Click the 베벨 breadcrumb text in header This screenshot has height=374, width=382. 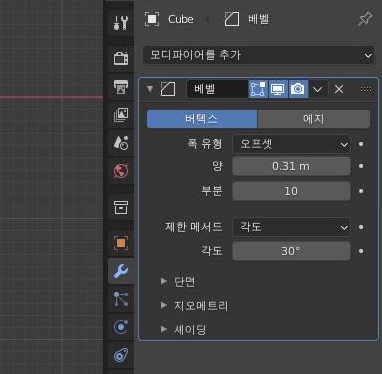point(259,19)
